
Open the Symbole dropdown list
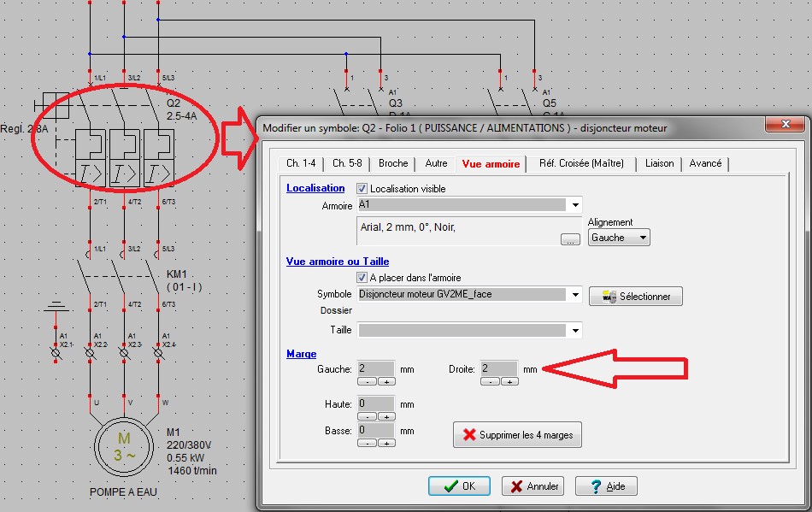coord(575,295)
